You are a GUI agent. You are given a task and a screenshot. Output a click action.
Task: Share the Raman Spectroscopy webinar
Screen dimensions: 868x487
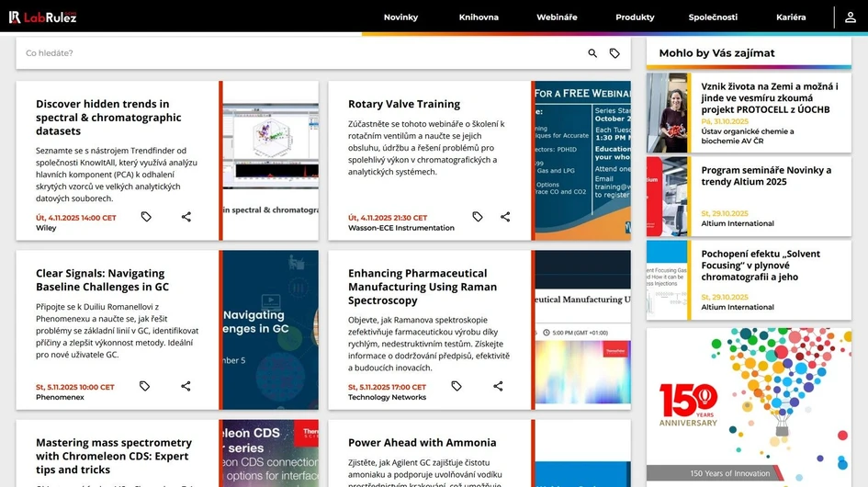click(x=498, y=386)
